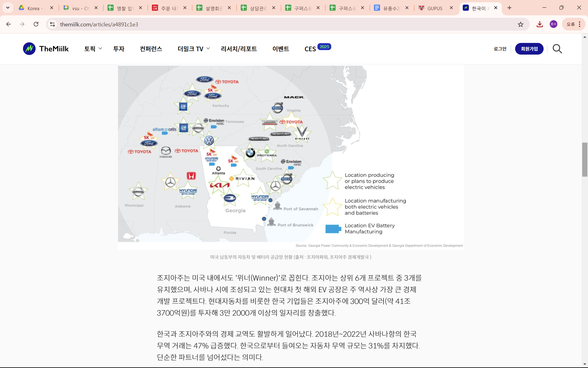Screen dimensions: 588x368
Task: Close the Korea Google Drive tab
Action: click(52, 8)
